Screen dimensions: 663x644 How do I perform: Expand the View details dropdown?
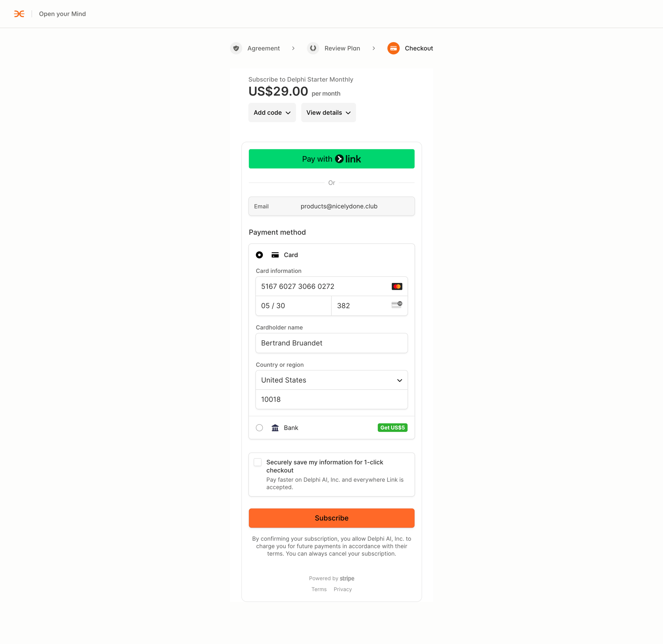tap(328, 112)
